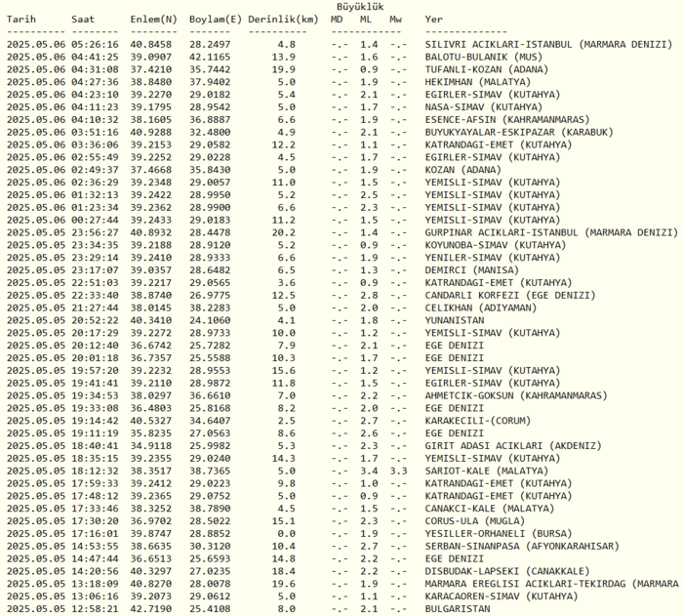Click the 'Mw' magnitude column header
This screenshot has height=616, width=683.
tap(395, 20)
